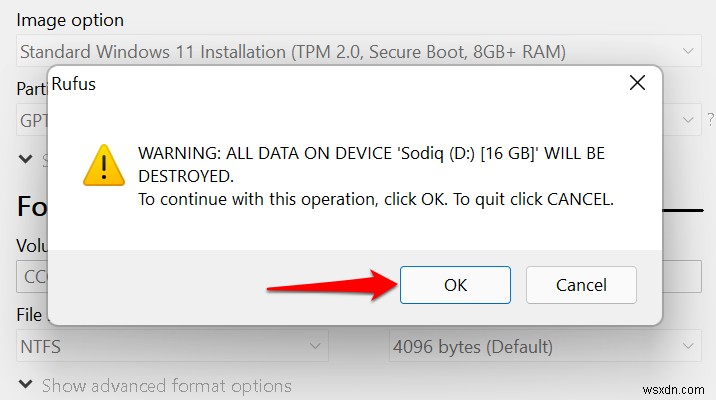716x400 pixels.
Task: Click the yellow warning triangle icon
Action: (x=104, y=165)
